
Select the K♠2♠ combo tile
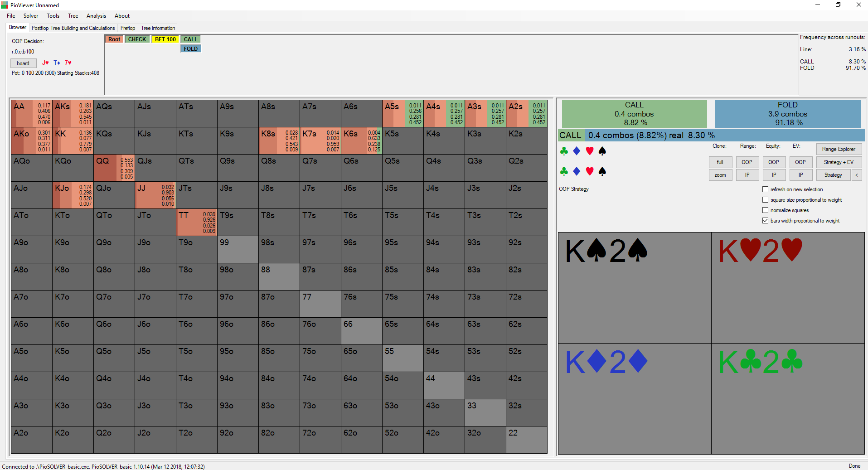(x=635, y=288)
